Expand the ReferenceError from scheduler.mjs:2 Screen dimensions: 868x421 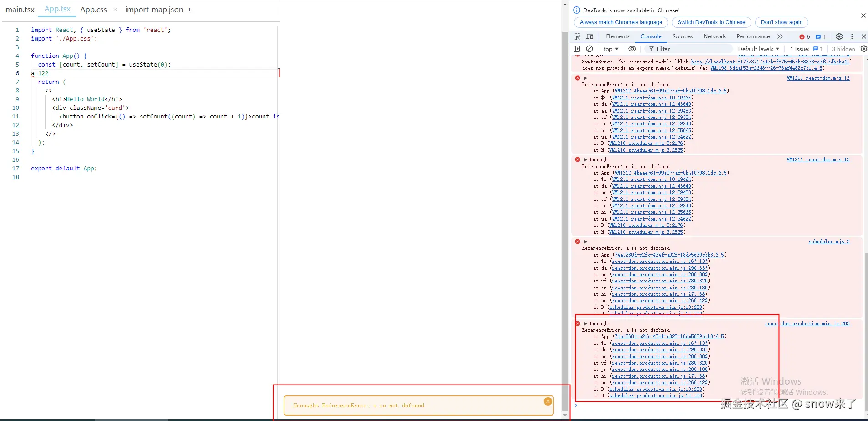(x=585, y=241)
